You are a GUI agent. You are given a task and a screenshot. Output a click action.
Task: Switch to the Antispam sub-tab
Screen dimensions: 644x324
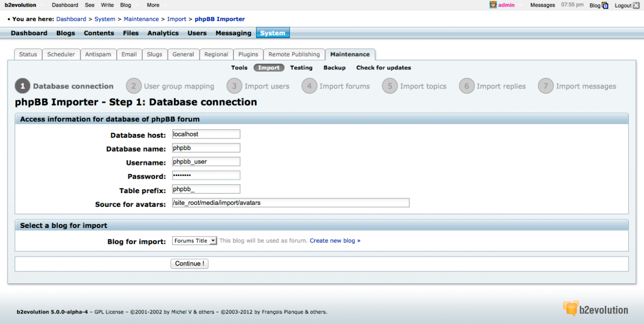(x=98, y=54)
